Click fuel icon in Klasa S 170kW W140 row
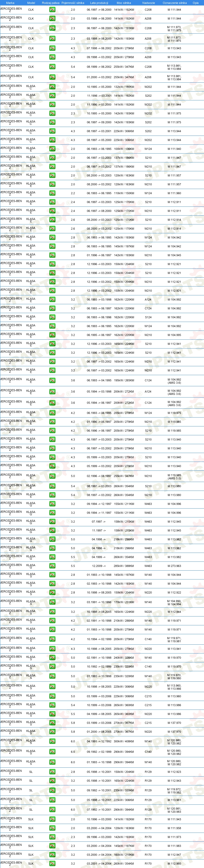 click(x=52, y=602)
